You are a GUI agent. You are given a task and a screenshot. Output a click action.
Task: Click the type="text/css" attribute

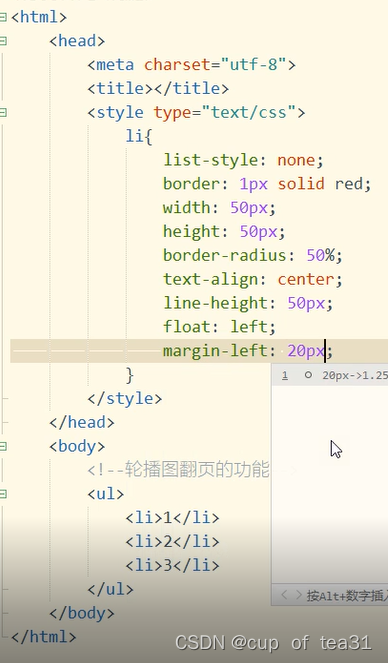[x=224, y=112]
